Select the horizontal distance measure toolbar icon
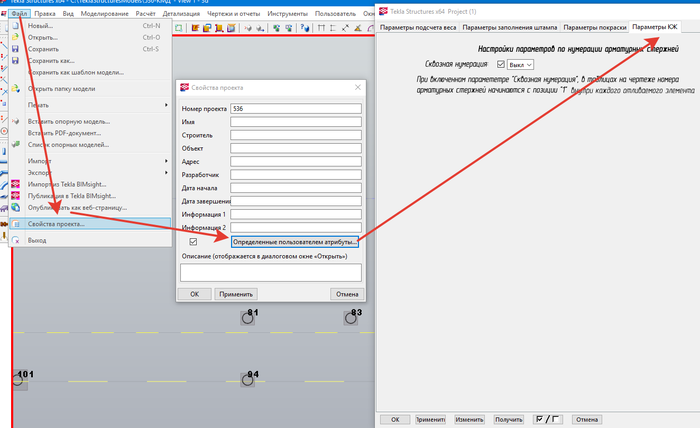 click(321, 28)
